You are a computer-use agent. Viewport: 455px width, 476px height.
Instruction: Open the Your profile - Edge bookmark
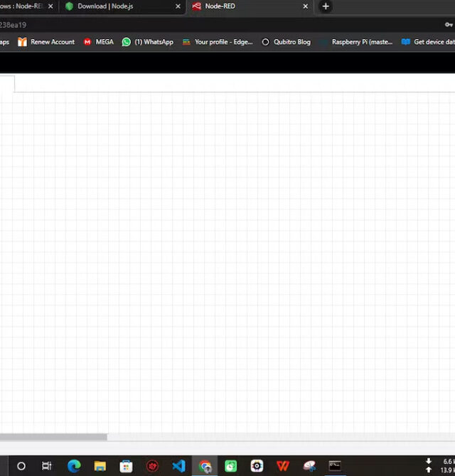coord(217,42)
